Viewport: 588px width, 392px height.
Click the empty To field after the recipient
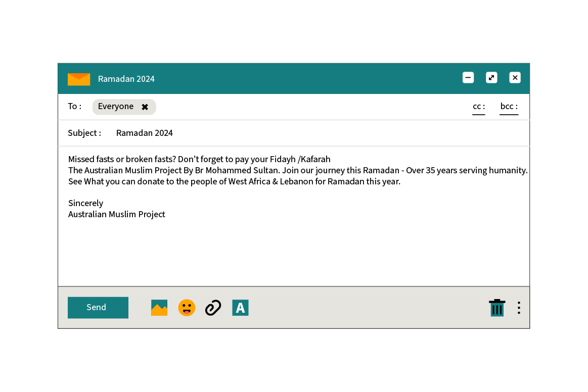click(303, 107)
